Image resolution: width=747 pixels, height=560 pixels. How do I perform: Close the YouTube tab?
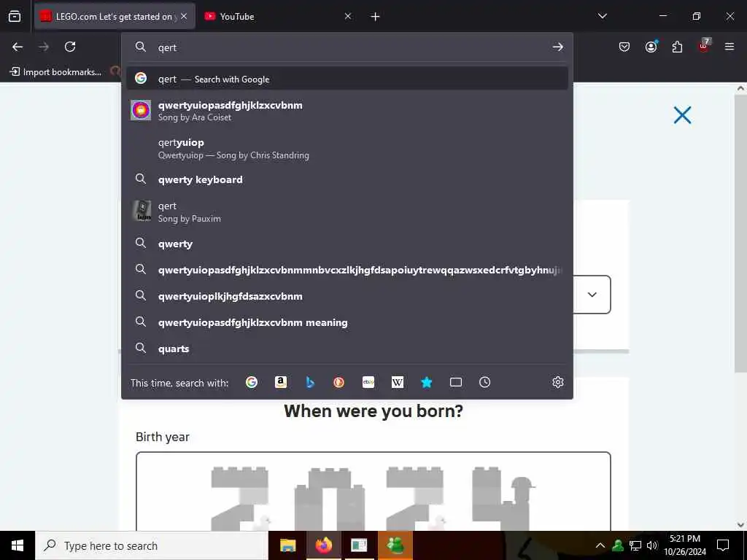pos(348,16)
